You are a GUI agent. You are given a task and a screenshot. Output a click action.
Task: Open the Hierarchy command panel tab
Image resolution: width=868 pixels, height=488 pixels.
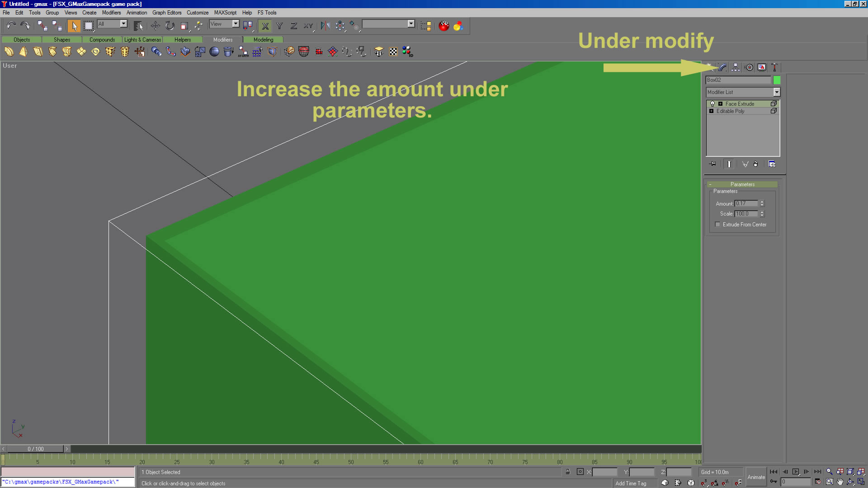point(736,67)
